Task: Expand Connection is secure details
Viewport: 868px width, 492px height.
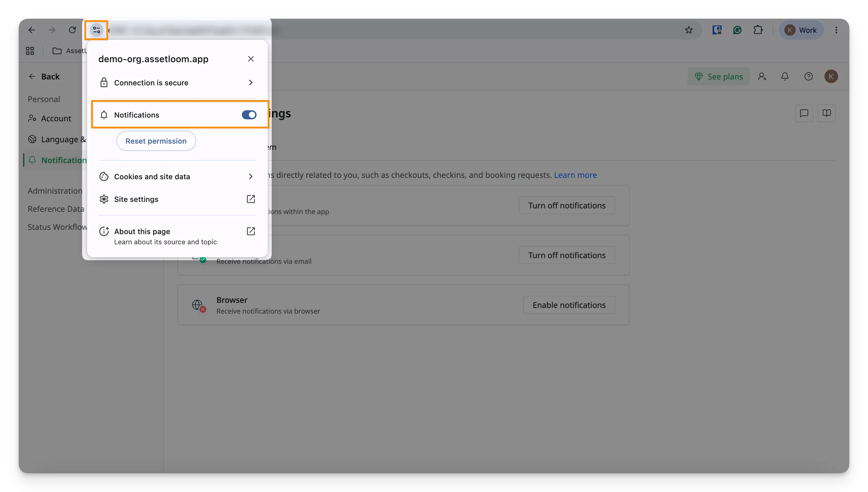Action: 177,83
